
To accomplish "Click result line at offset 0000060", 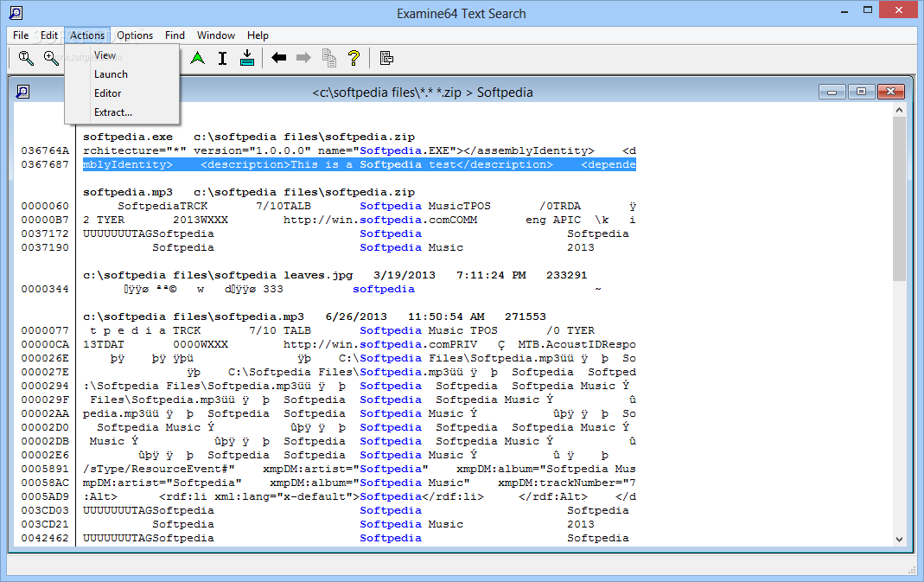I will (x=360, y=207).
